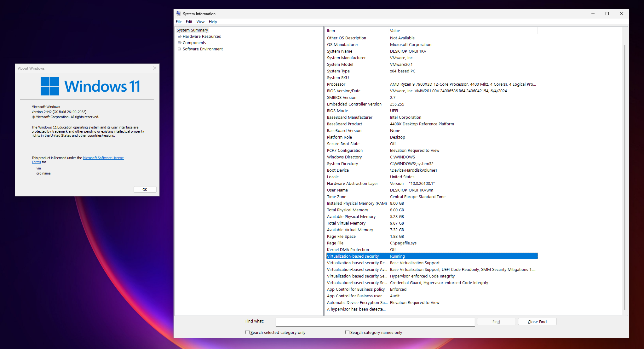Click the System Information title bar icon
Screen dimensions: 644x349
click(x=178, y=14)
